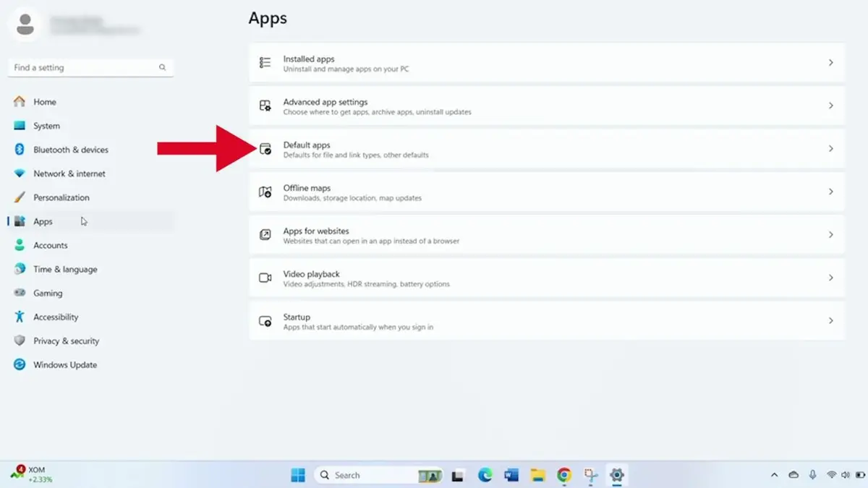Viewport: 868px width, 488px height.
Task: Open the Installed apps title text
Action: [309, 59]
